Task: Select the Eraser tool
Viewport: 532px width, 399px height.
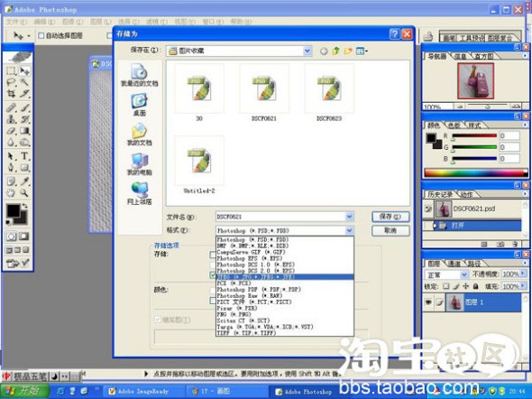Action: pos(11,131)
